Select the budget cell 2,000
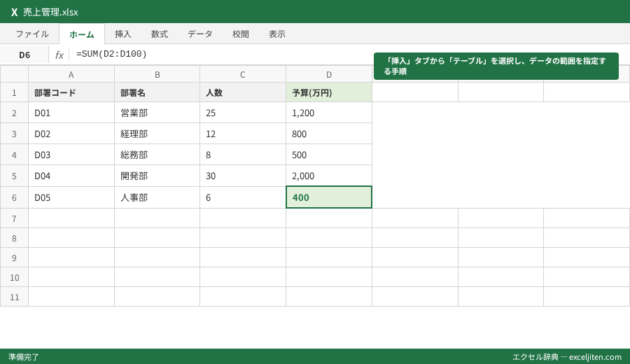 (x=329, y=176)
